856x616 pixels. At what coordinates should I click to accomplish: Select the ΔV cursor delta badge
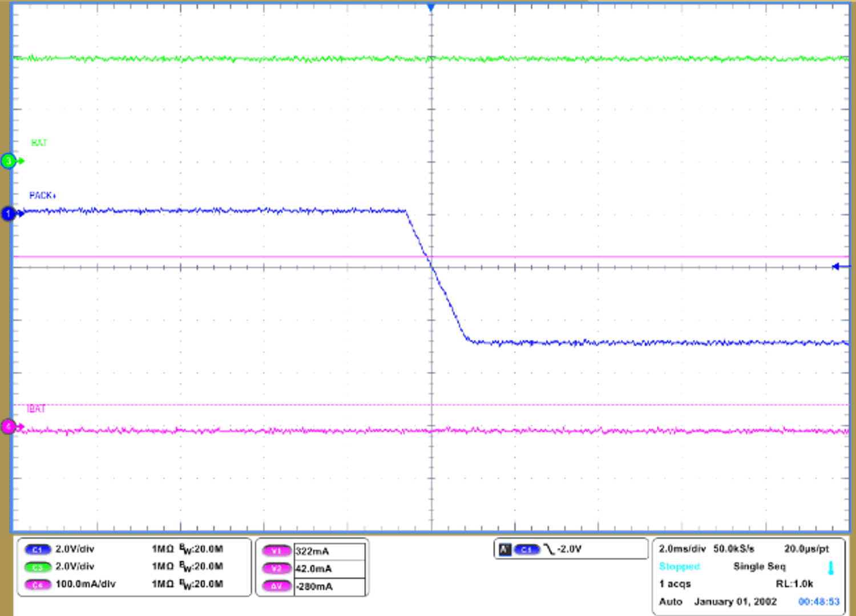tap(276, 586)
